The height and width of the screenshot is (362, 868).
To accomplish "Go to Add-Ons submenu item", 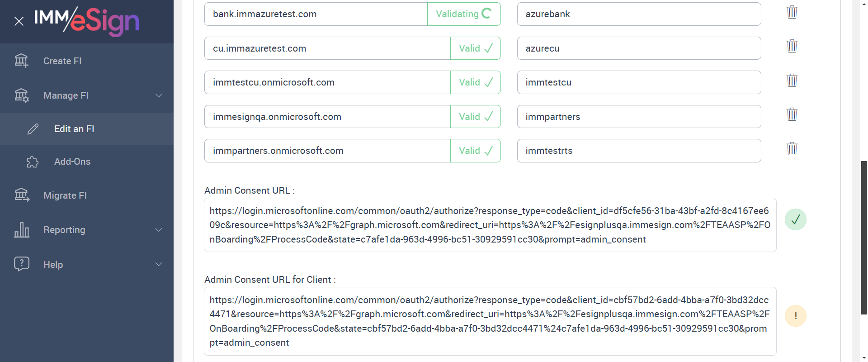I will pyautogui.click(x=72, y=162).
